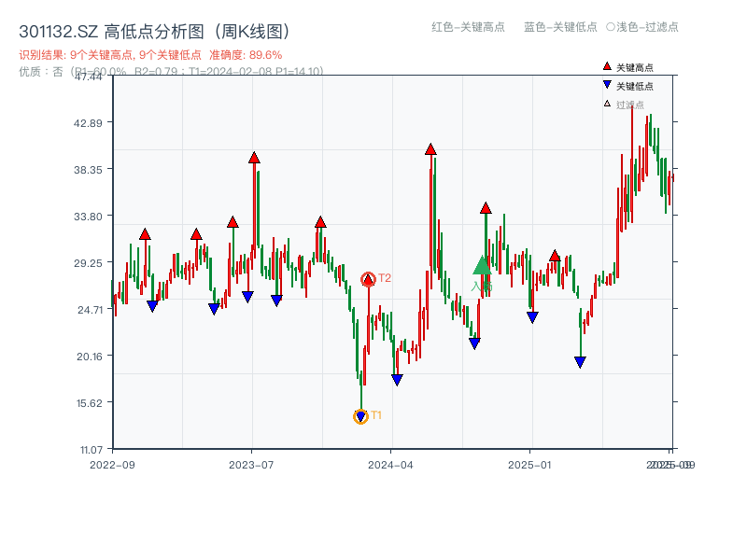
Task: Click the leftmost red key-high triangle near 2022-09
Action: 145,232
